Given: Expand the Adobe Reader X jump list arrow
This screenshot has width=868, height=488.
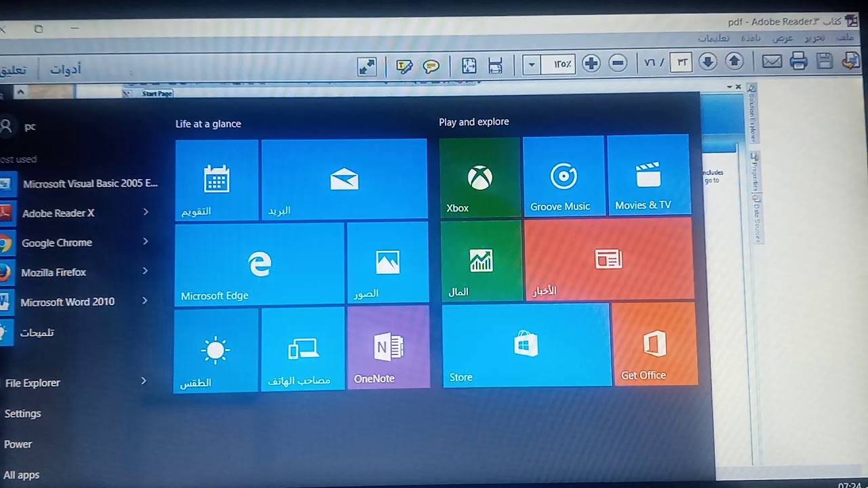Looking at the screenshot, I should (146, 212).
